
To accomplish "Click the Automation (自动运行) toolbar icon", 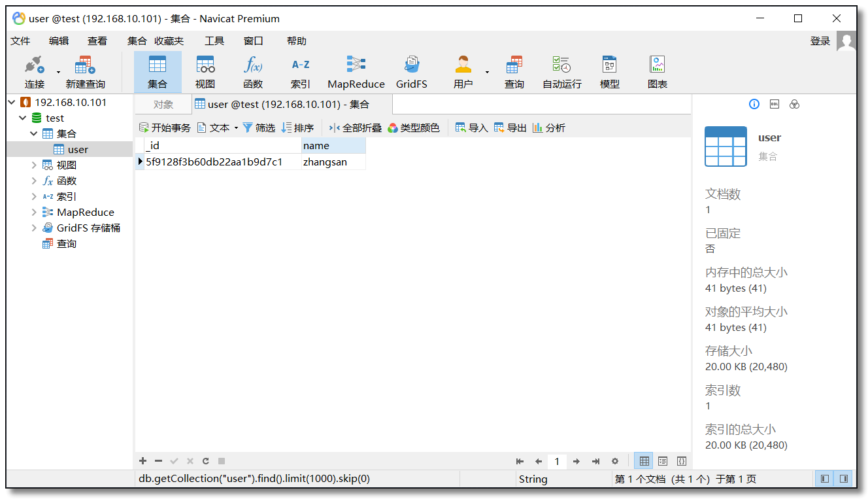I will pos(562,72).
